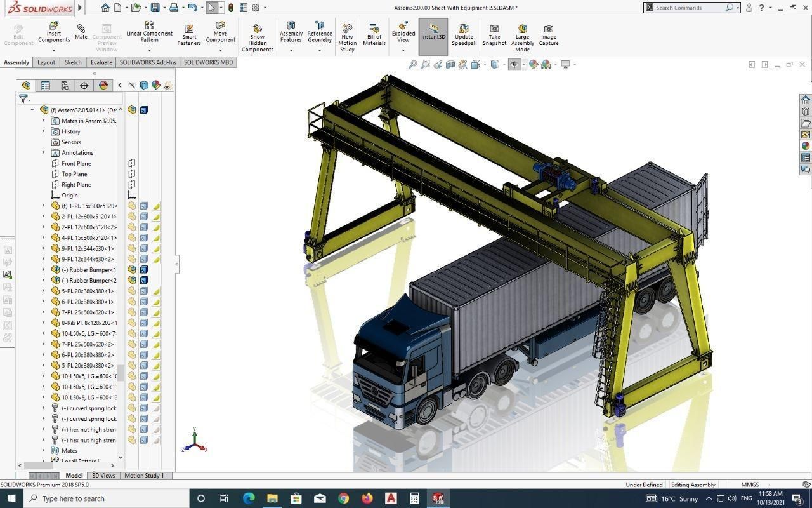Click Show Hidden Components
Viewport: 812px width, 508px height.
pos(258,38)
